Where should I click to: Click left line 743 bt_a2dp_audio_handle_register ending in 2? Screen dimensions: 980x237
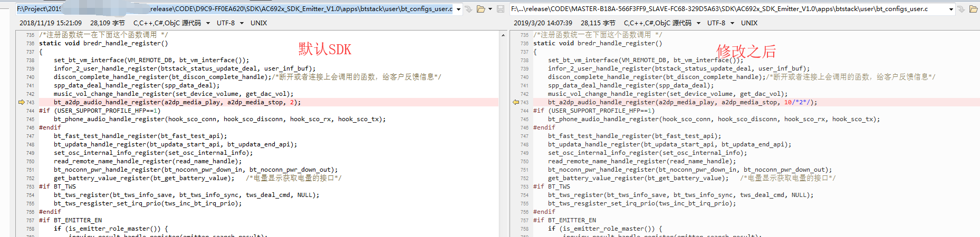[177, 102]
